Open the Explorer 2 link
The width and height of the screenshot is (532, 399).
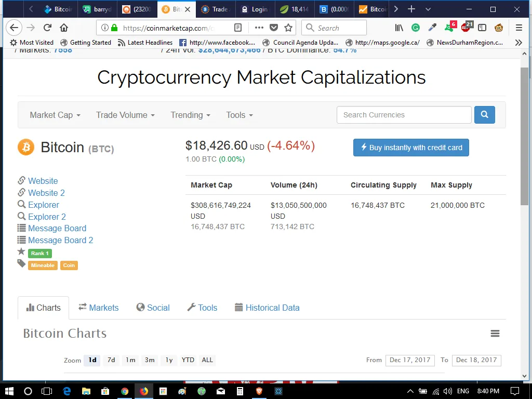(47, 217)
